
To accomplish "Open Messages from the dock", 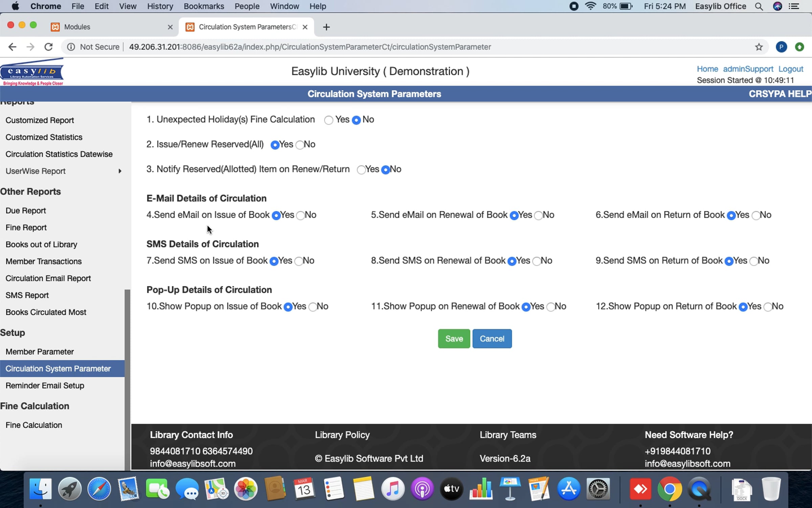I will pyautogui.click(x=187, y=489).
